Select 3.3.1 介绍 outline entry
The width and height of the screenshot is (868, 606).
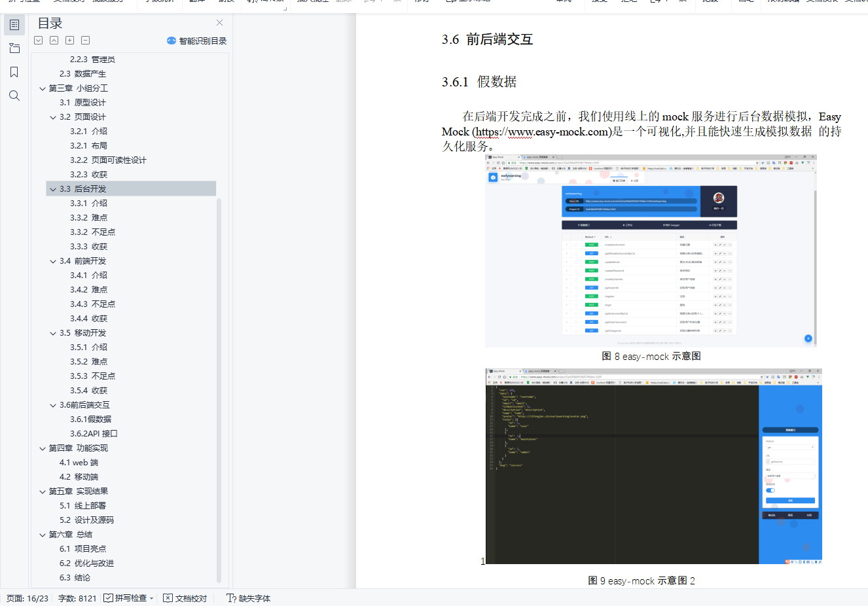(x=88, y=204)
